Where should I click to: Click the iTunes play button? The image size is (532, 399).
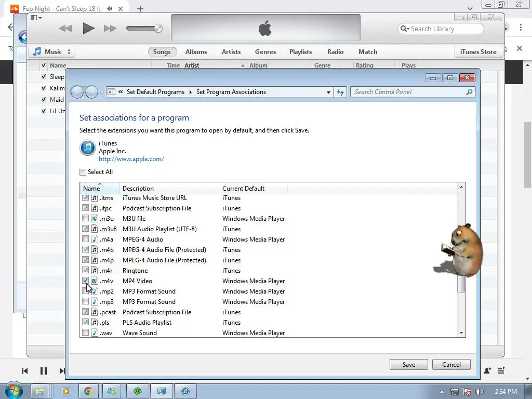tap(88, 29)
